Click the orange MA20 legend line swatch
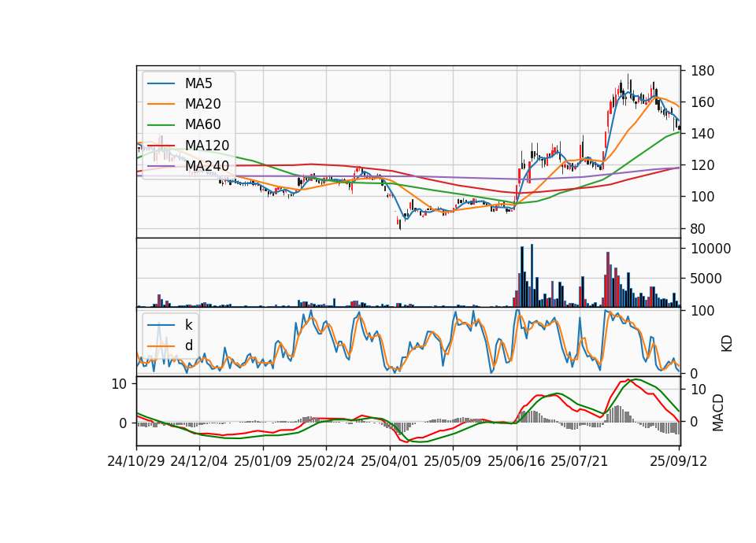The height and width of the screenshot is (543, 756). pos(161,104)
